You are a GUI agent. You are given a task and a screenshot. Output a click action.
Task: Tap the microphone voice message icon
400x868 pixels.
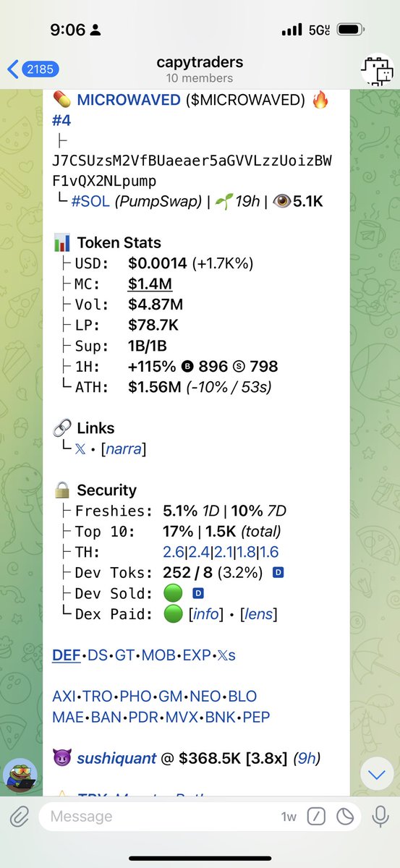(380, 817)
